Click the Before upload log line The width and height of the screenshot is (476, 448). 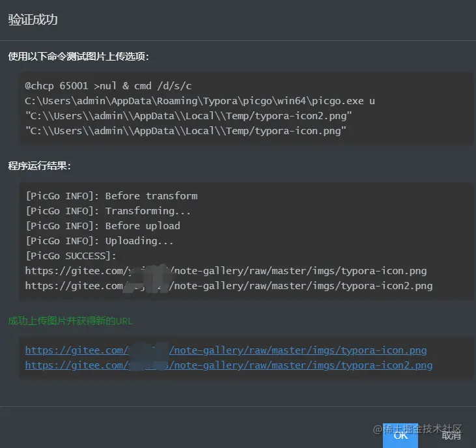tap(103, 226)
